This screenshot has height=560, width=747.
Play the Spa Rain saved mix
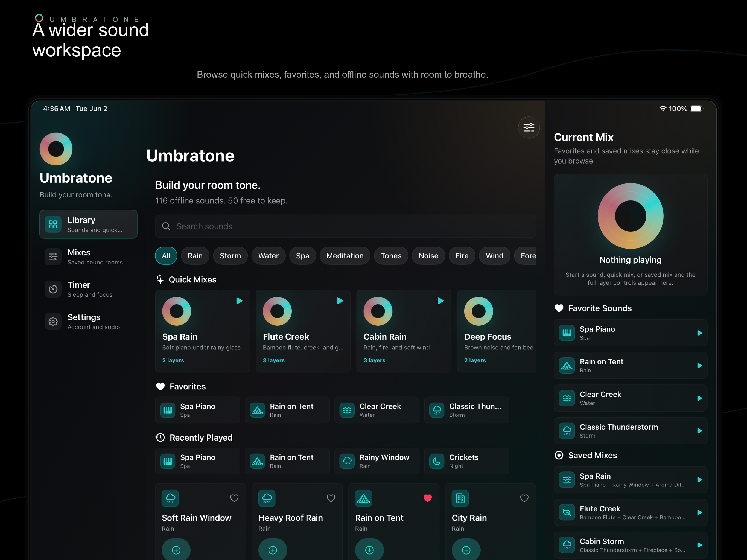pos(699,480)
